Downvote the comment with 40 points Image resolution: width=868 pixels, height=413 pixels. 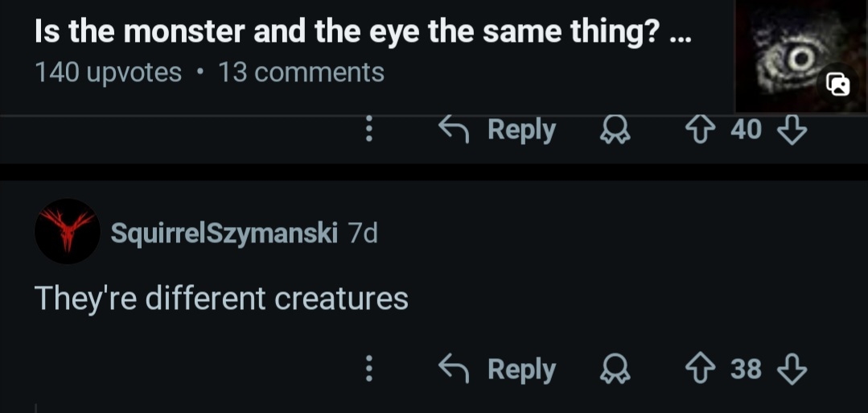(x=792, y=129)
